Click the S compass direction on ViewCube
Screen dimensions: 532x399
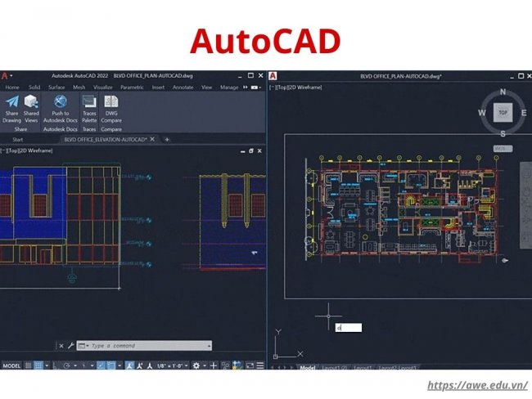click(x=503, y=133)
